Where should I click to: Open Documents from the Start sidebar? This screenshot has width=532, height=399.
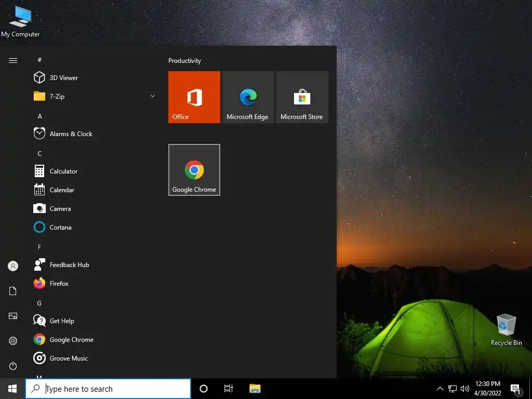pos(13,291)
